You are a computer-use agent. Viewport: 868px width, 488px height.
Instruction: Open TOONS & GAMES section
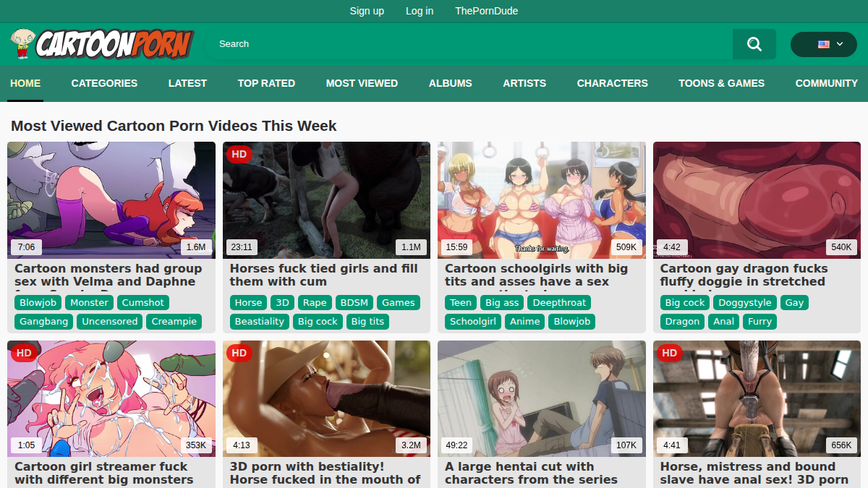[721, 83]
